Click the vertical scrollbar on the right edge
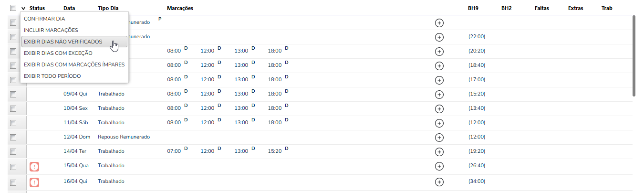The image size is (644, 193). click(634, 55)
